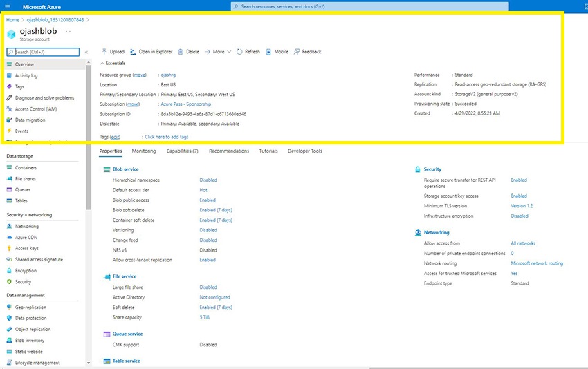Open the ellipsis menu beside ojashblob
This screenshot has width=588, height=369.
click(68, 32)
